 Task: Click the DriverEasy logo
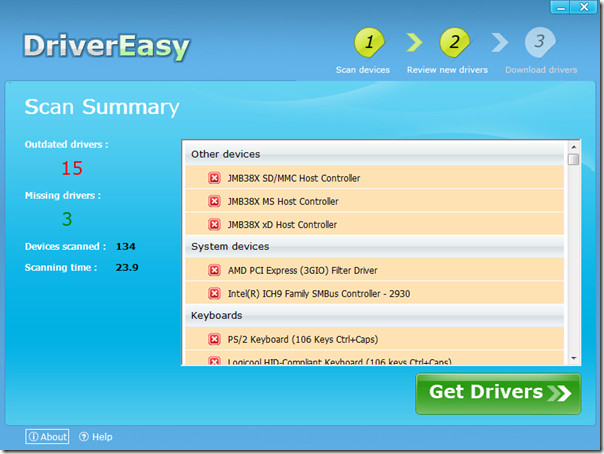point(106,47)
